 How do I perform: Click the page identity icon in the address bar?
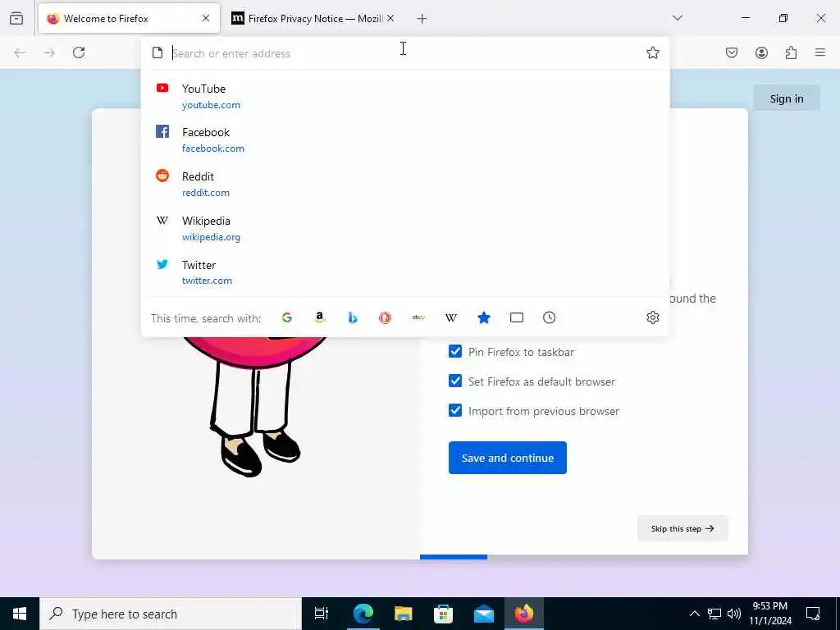click(x=157, y=52)
